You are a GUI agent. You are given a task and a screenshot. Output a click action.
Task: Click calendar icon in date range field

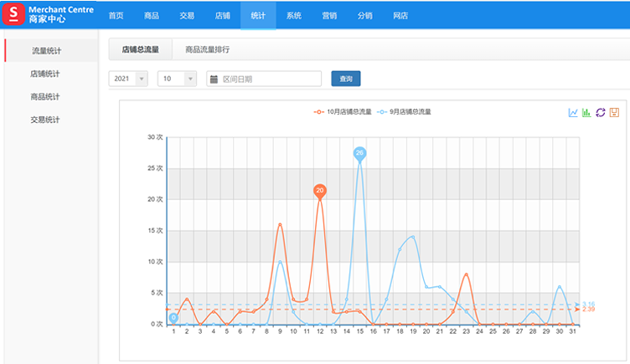point(214,79)
